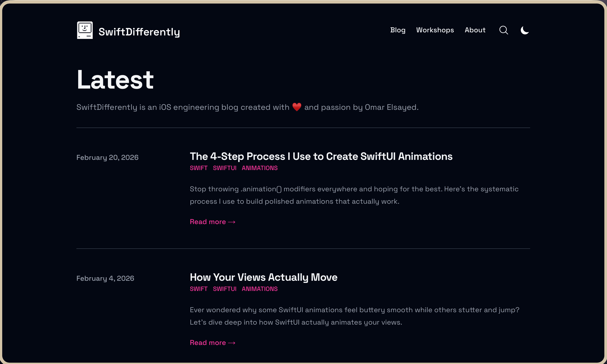The height and width of the screenshot is (364, 607).
Task: Click the red heart emoji
Action: click(297, 107)
